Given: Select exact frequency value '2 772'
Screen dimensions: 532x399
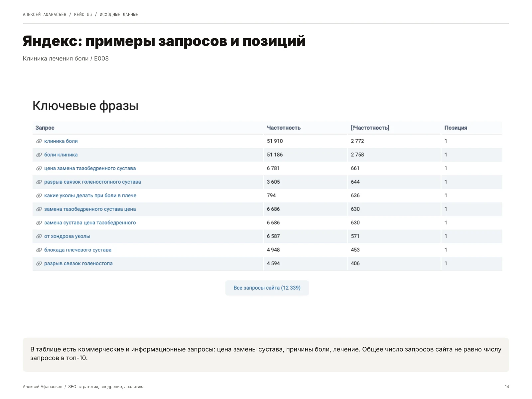Looking at the screenshot, I should coord(357,141).
